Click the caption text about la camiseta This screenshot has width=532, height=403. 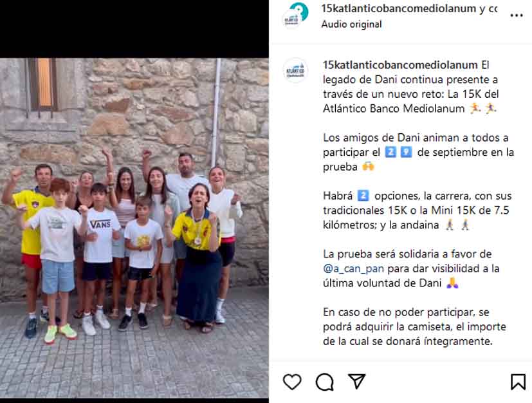(x=414, y=326)
